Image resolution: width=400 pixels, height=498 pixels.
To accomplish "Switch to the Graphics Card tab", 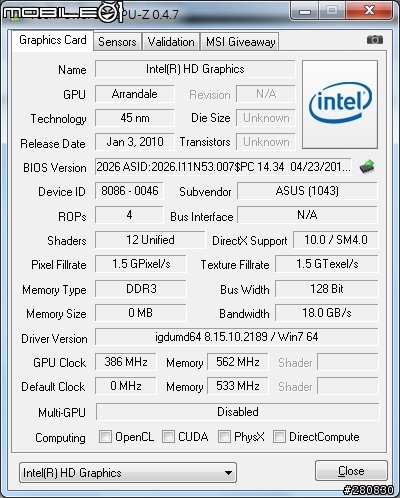I will tap(53, 40).
